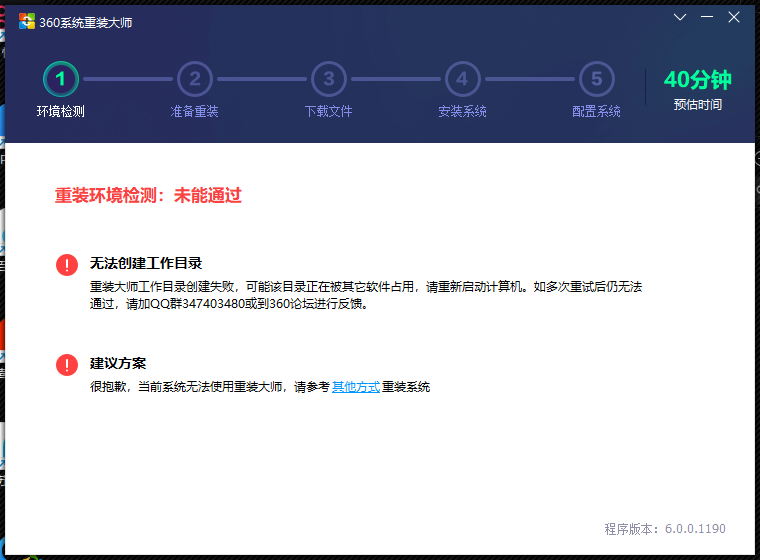Select step 1 circle 环境检测
760x560 pixels.
(x=61, y=79)
